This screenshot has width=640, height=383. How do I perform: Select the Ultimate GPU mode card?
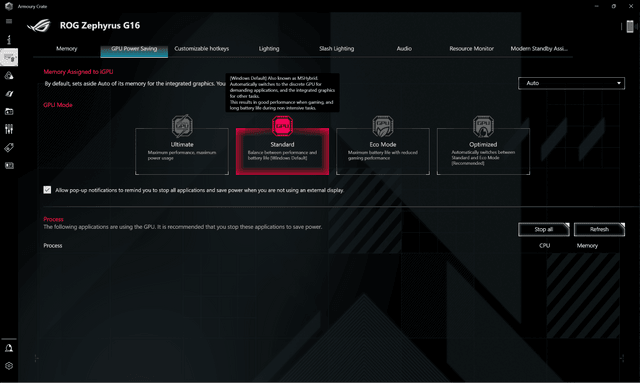point(182,151)
